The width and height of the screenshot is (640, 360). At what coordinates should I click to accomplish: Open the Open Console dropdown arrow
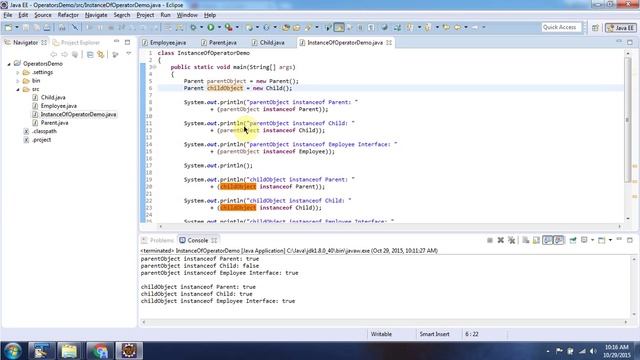point(610,240)
